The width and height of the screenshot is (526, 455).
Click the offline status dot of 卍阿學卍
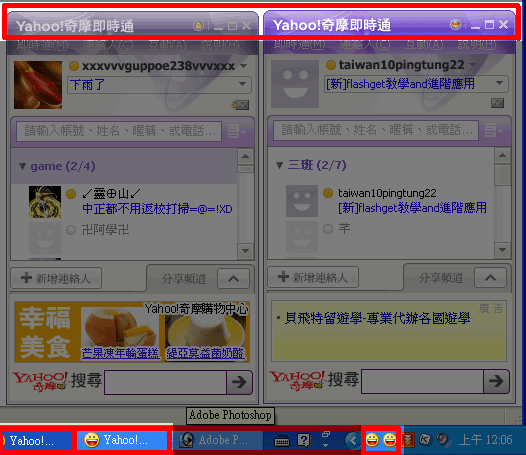coord(71,230)
